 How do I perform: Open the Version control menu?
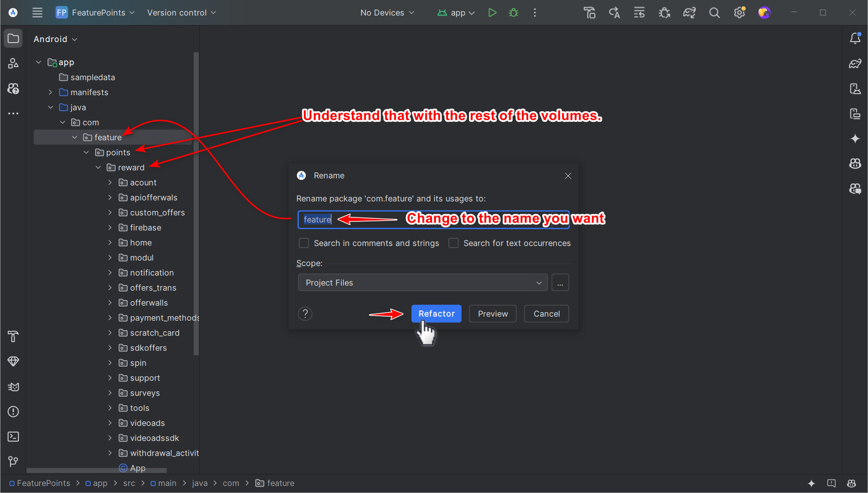tap(181, 13)
